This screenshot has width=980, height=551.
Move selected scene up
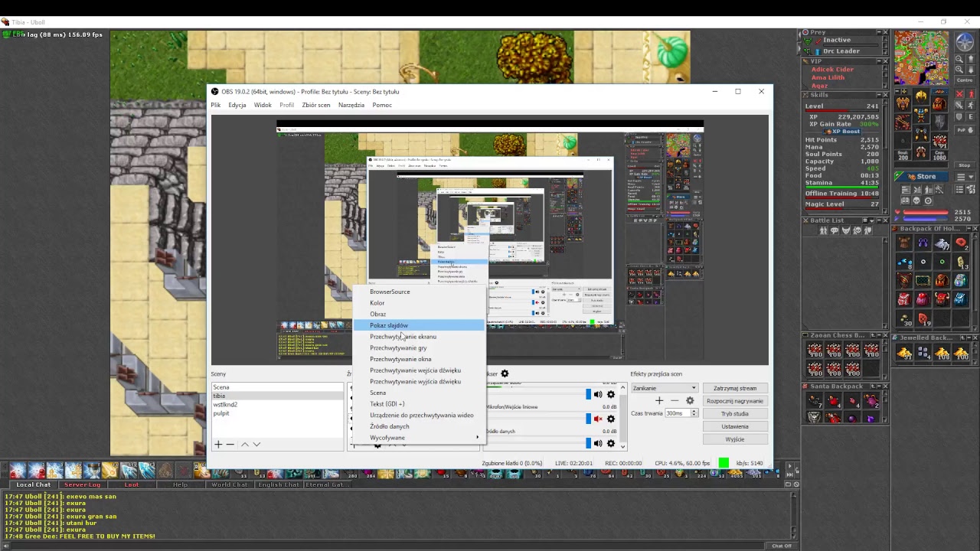pyautogui.click(x=244, y=444)
